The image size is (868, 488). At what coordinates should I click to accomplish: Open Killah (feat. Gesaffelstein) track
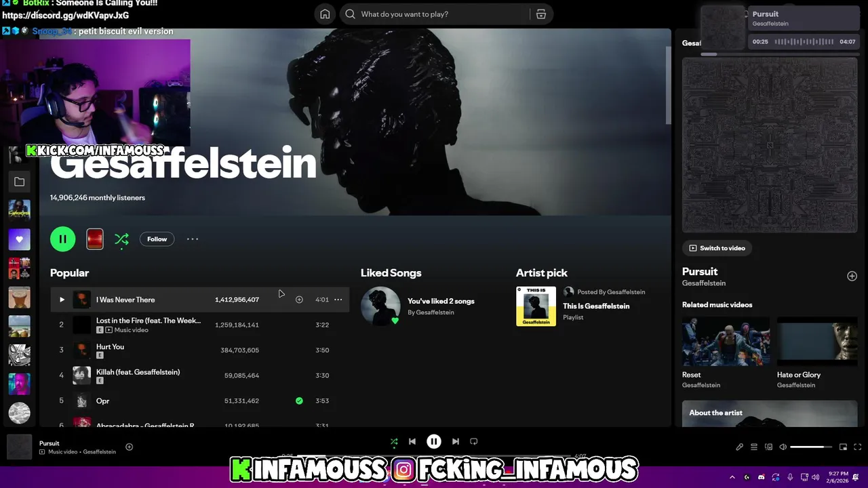click(x=138, y=372)
